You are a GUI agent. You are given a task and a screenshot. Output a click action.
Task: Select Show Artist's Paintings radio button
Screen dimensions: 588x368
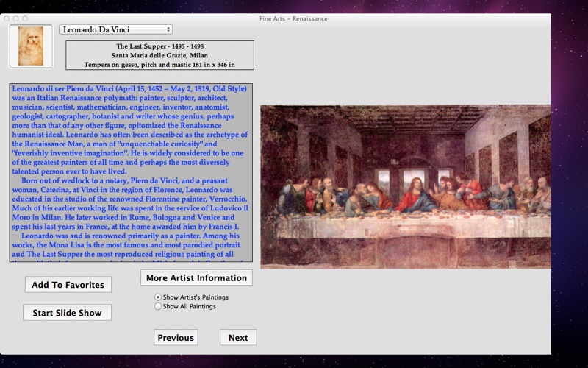point(158,297)
